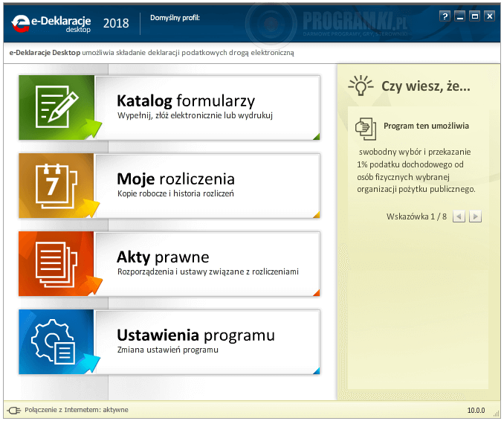
Task: Open the orange Moje rozliczenia calendar icon
Action: coord(56,186)
